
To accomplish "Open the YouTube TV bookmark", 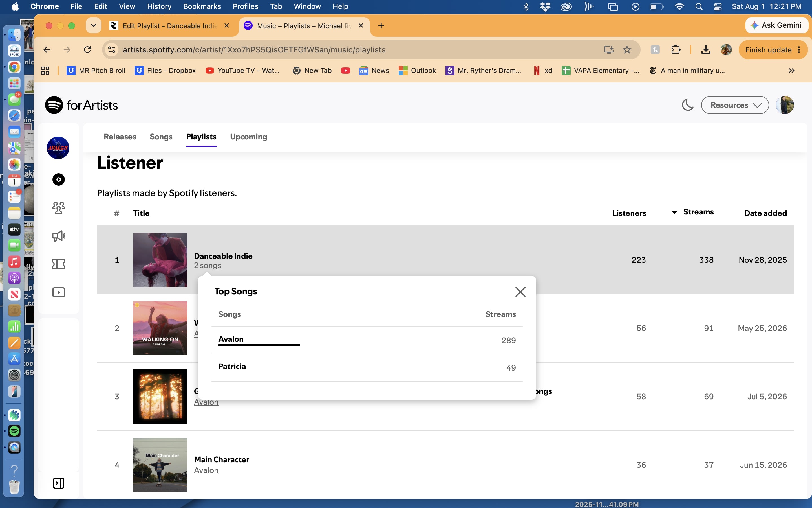I will click(242, 71).
